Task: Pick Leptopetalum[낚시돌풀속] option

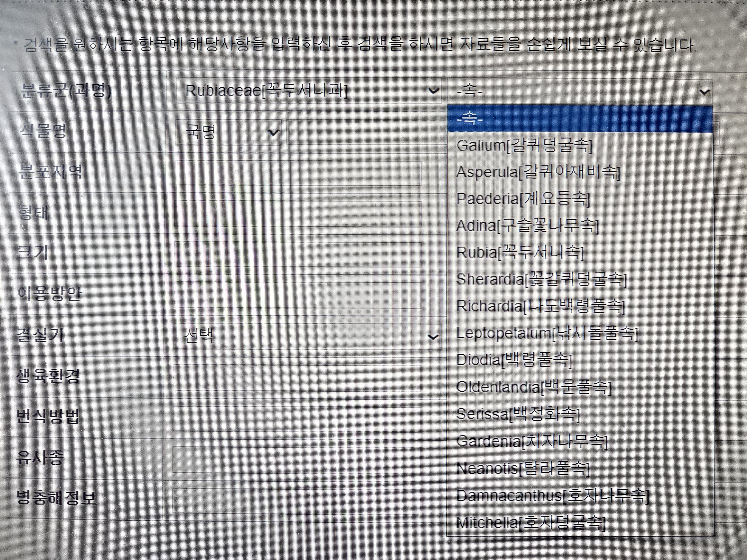Action: [580, 333]
